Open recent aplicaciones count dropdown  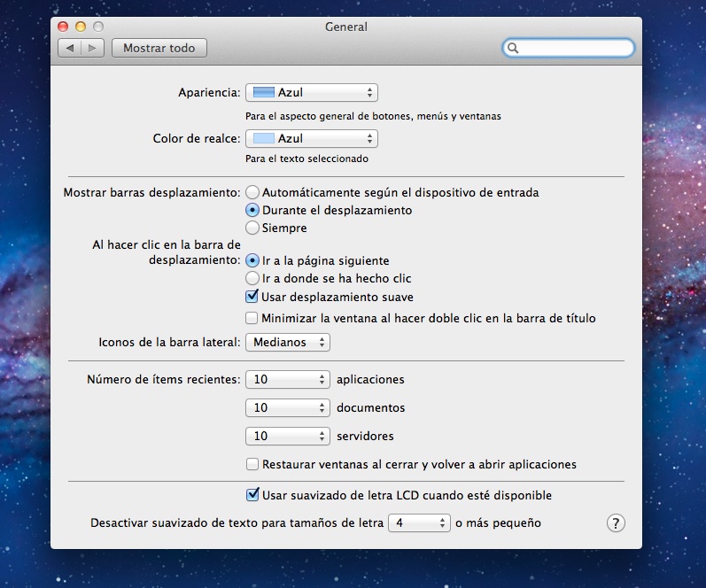click(x=287, y=379)
